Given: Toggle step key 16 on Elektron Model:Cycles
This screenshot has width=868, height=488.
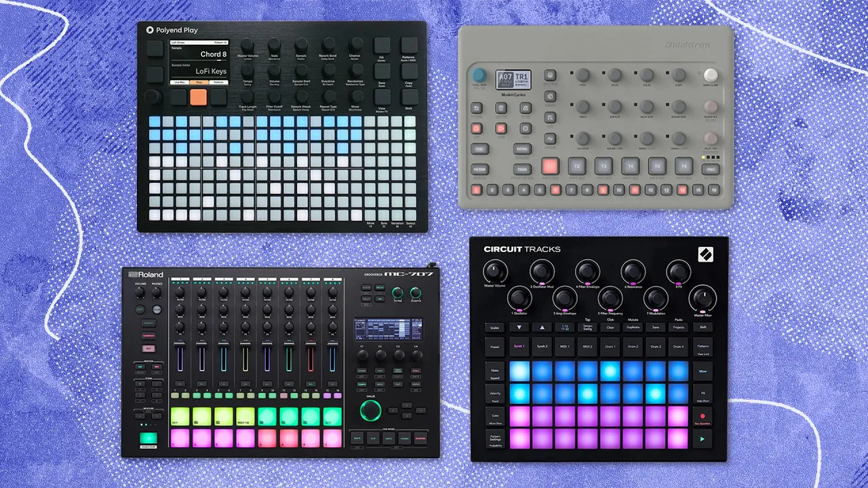Looking at the screenshot, I should pos(714,190).
